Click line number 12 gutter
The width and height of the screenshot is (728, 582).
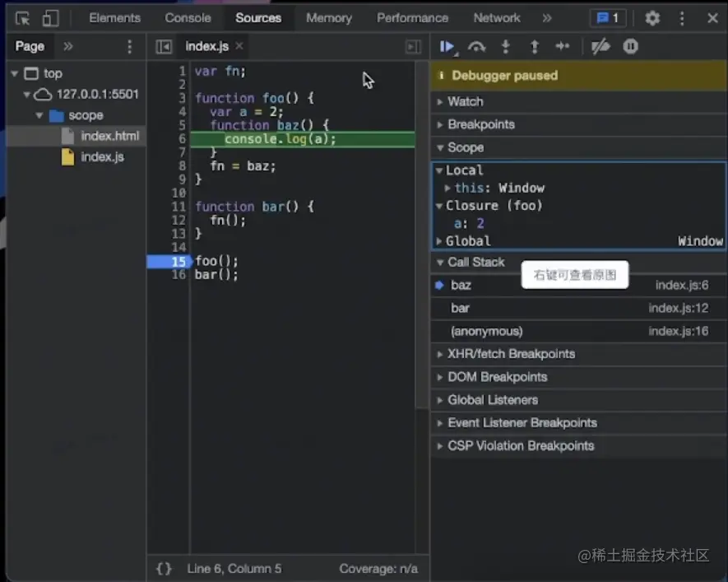(179, 220)
